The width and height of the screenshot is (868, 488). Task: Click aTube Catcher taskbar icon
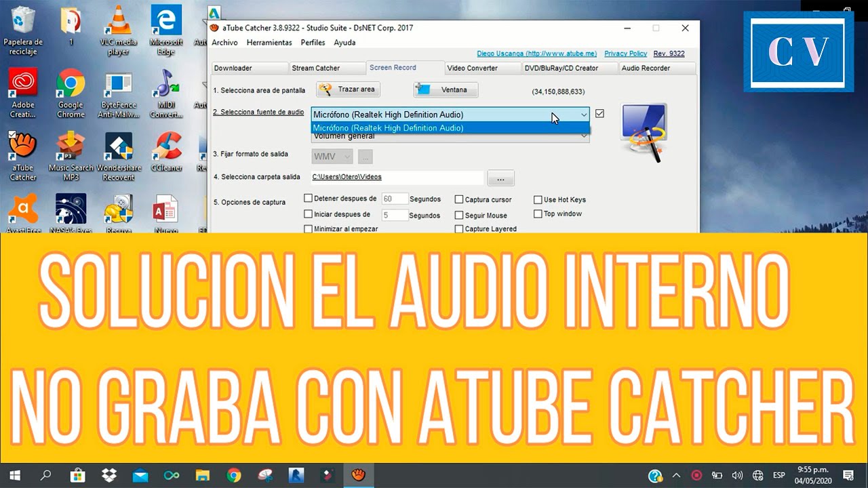coord(359,475)
